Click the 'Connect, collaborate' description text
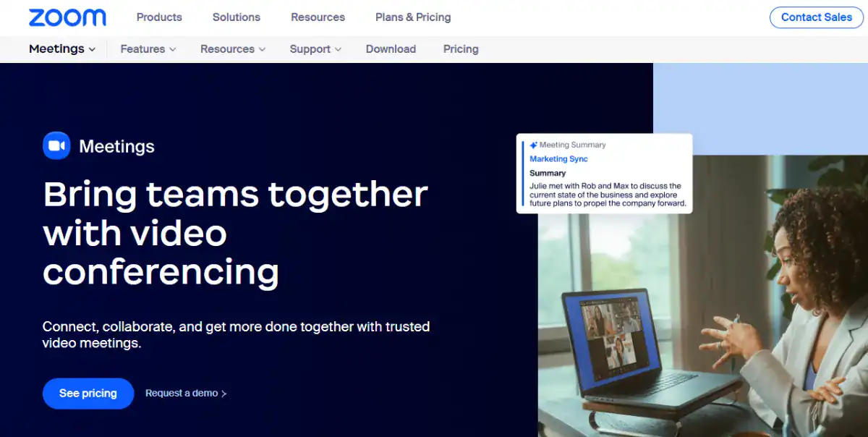 point(237,335)
